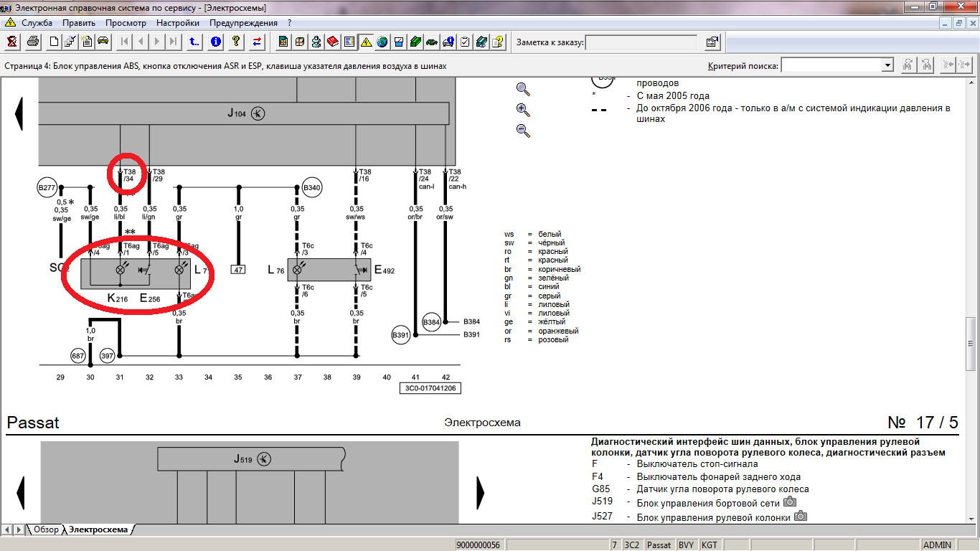This screenshot has width=980, height=551.
Task: Click the printer icon in the toolbar
Action: pyautogui.click(x=32, y=42)
